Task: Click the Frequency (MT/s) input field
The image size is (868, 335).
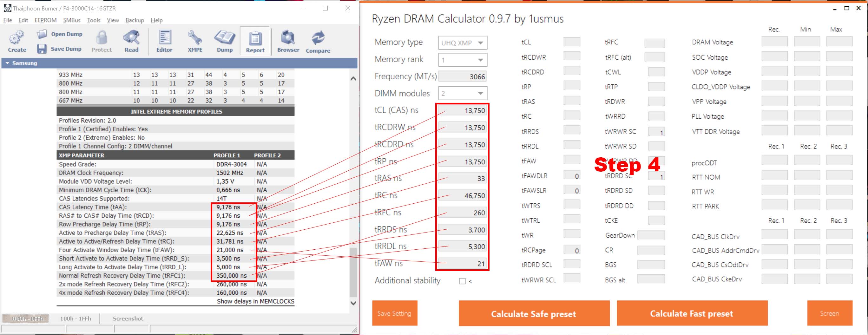Action: 462,76
